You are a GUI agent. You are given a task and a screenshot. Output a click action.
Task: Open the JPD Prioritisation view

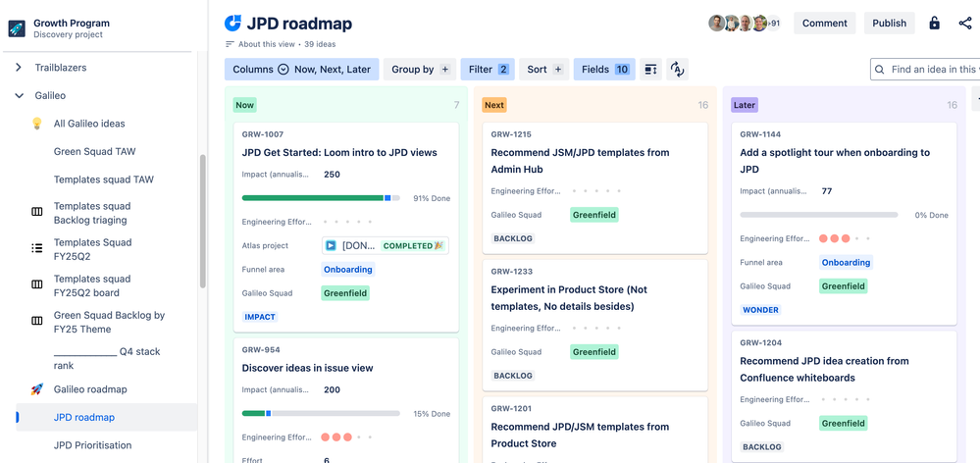point(92,445)
